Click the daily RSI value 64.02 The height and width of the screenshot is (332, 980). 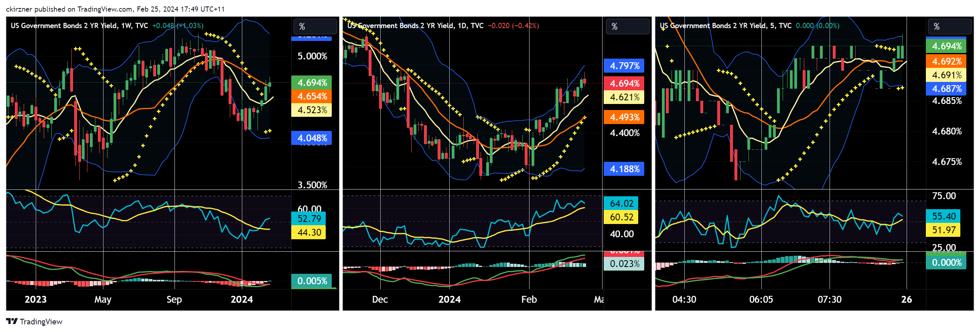click(x=621, y=204)
